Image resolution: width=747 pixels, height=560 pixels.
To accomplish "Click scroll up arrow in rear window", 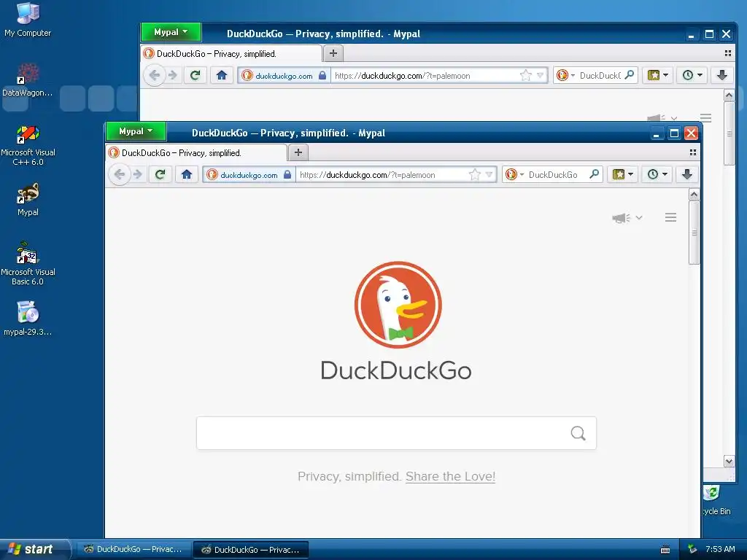I will click(x=729, y=96).
